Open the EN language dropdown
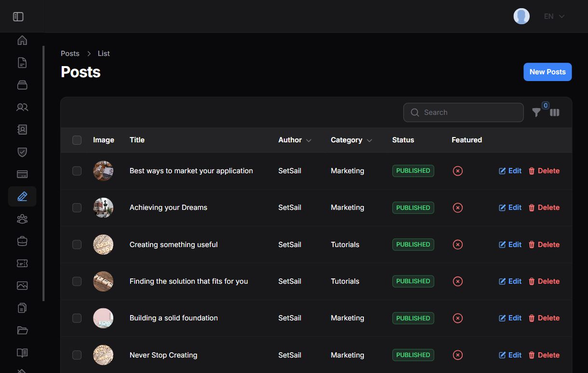The height and width of the screenshot is (373, 588). click(554, 16)
